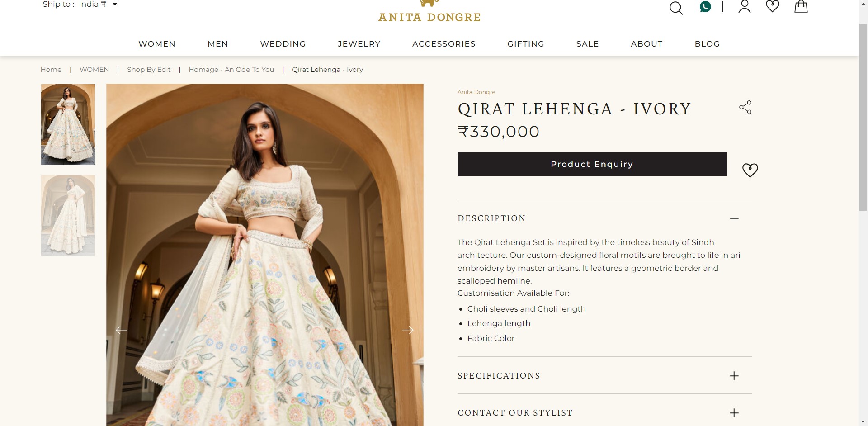
Task: Open the Sale menu item
Action: [587, 44]
